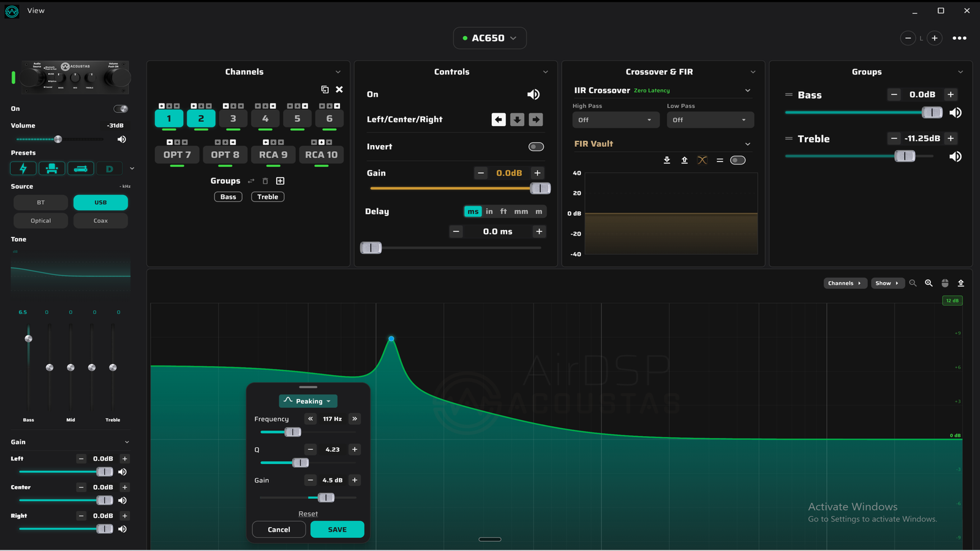Open the Peaking filter type dropdown
Image resolution: width=980 pixels, height=551 pixels.
tap(308, 401)
